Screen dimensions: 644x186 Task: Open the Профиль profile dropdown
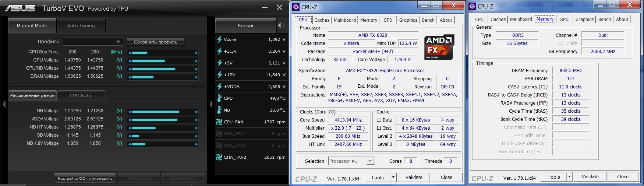(93, 42)
